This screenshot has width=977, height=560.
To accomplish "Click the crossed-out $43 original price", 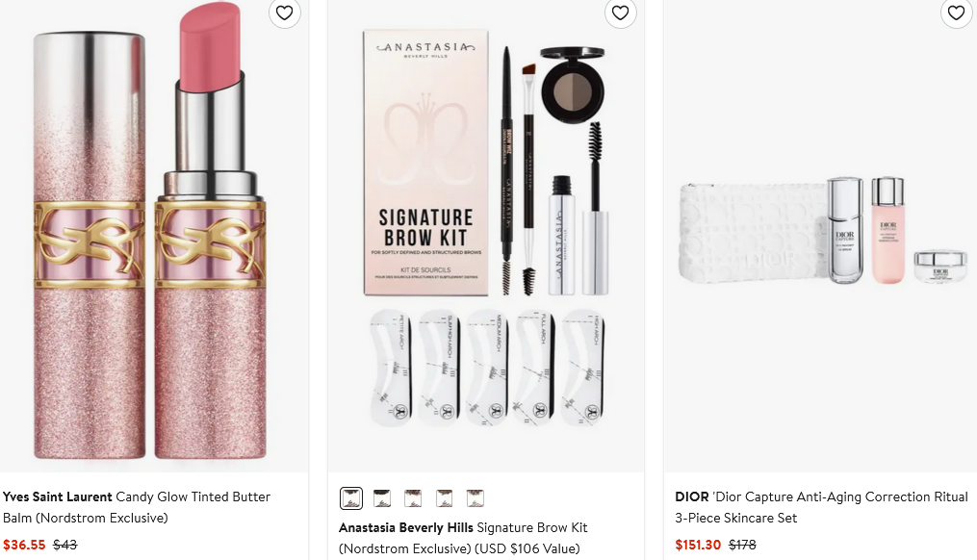I will (x=65, y=545).
